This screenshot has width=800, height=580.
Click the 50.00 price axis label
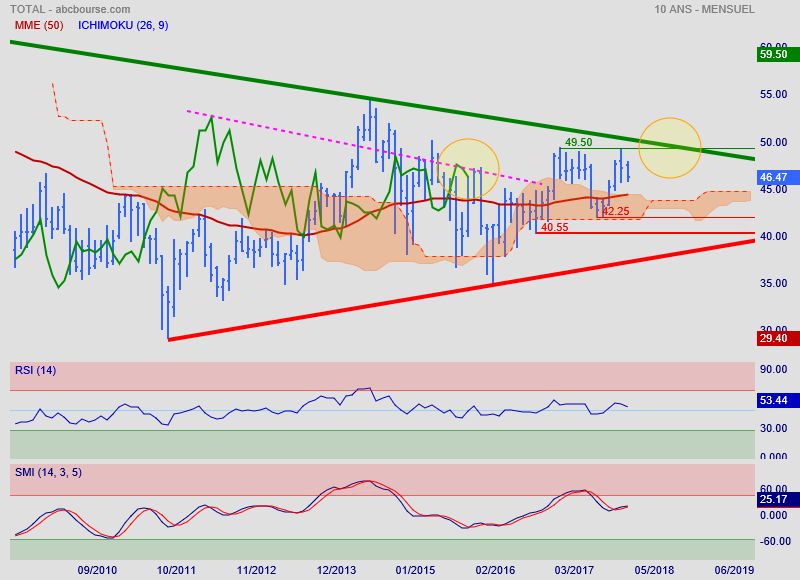[773, 142]
